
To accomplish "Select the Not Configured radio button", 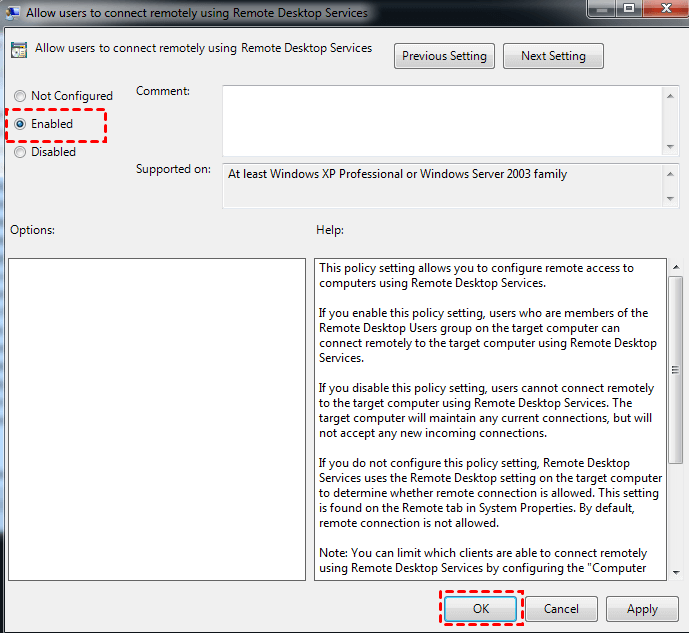I will tap(20, 96).
